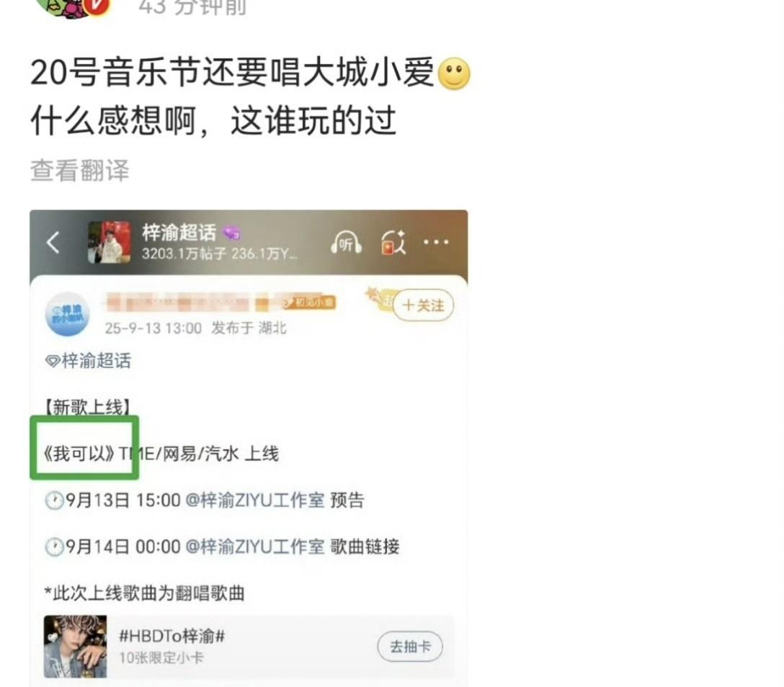Click the 25-9-13 13:00 post timestamp
The height and width of the screenshot is (687, 784).
pyautogui.click(x=153, y=328)
